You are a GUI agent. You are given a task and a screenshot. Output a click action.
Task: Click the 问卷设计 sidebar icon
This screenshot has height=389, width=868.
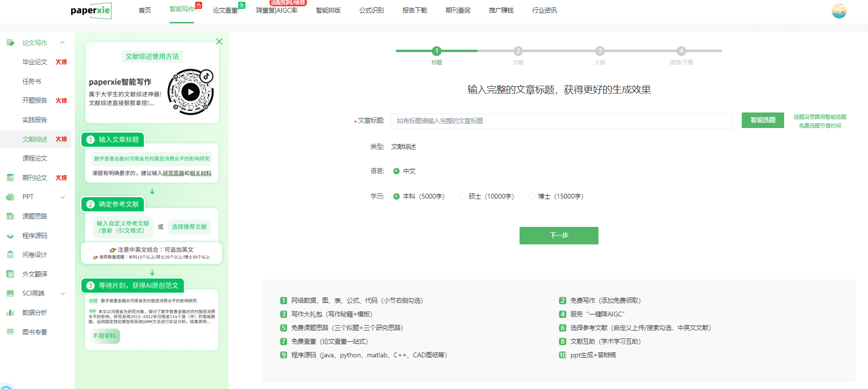click(x=10, y=255)
